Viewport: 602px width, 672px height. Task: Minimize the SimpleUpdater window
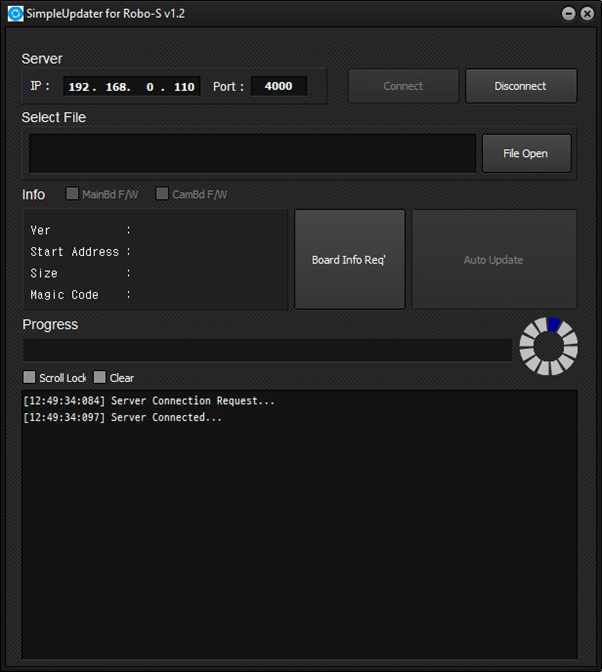[x=568, y=14]
